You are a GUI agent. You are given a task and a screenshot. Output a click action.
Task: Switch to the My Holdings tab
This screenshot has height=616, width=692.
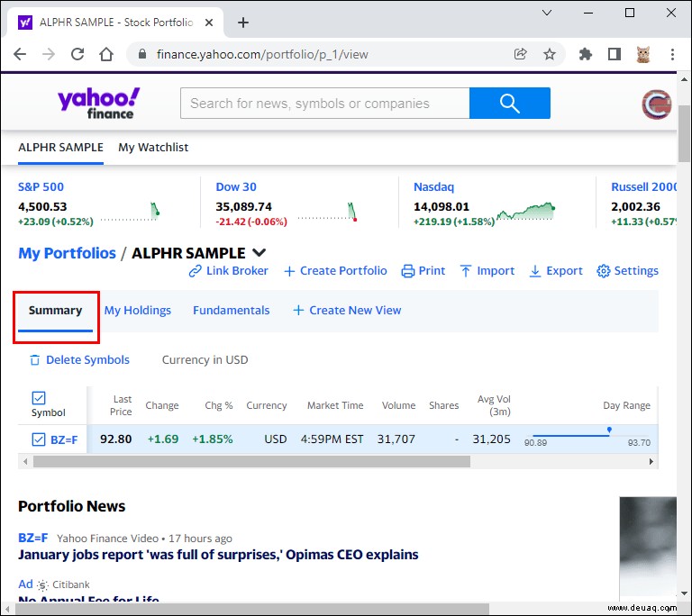coord(138,310)
